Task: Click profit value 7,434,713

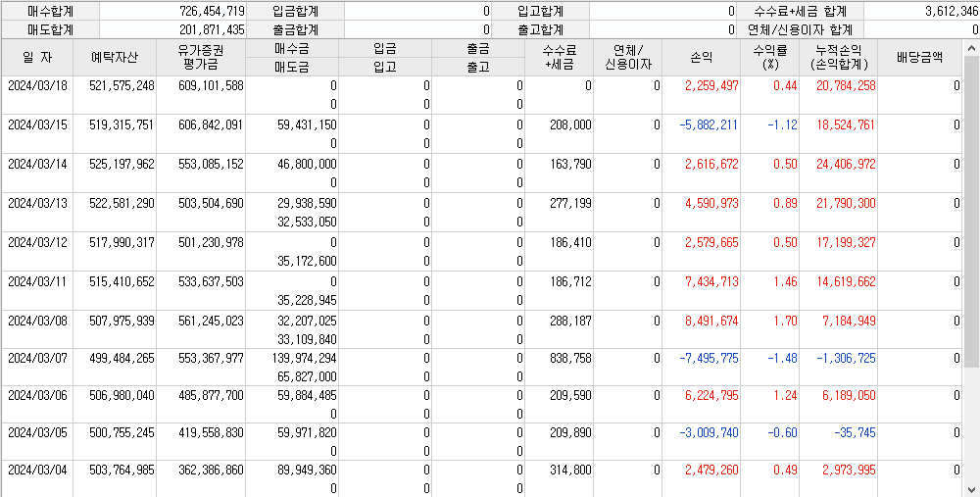Action: (x=711, y=282)
